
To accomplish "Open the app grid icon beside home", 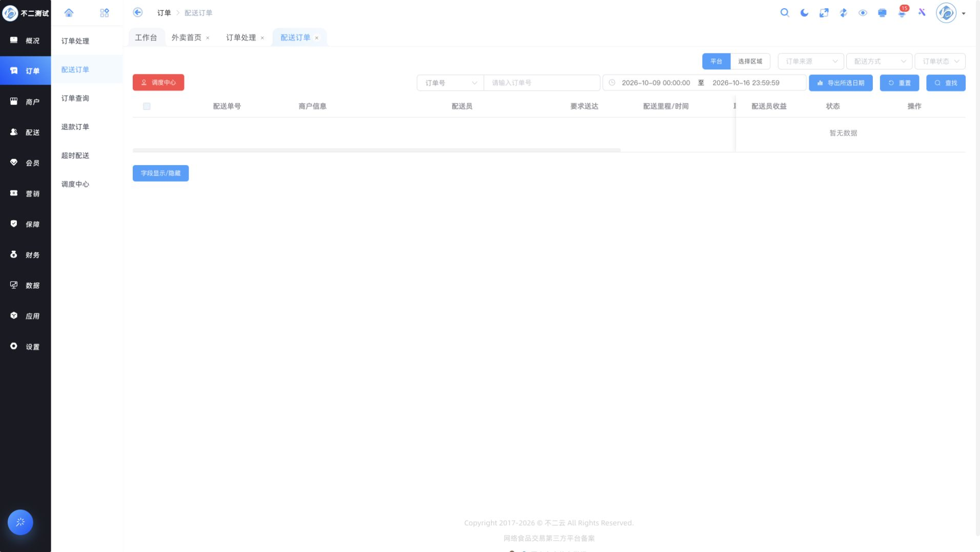I will 105,13.
